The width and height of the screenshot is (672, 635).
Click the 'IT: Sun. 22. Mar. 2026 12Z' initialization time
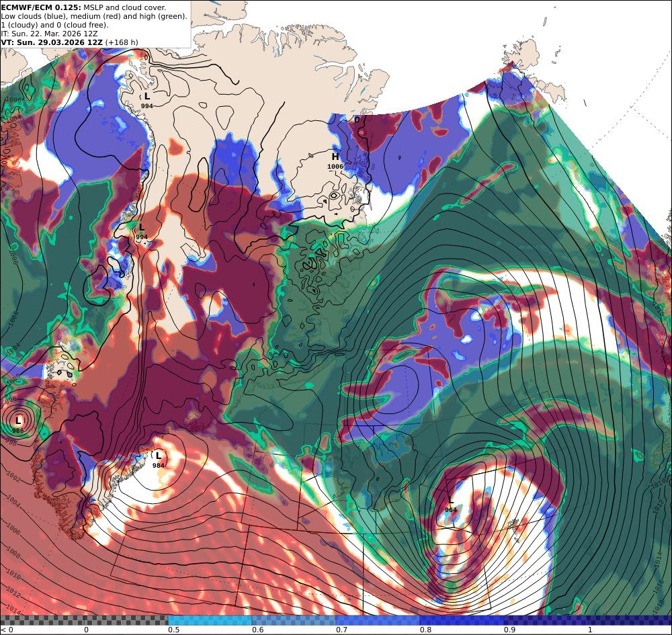pyautogui.click(x=49, y=34)
